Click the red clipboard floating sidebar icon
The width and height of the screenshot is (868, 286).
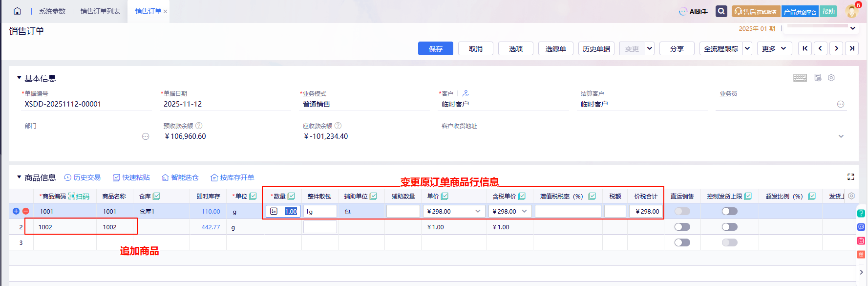click(861, 241)
